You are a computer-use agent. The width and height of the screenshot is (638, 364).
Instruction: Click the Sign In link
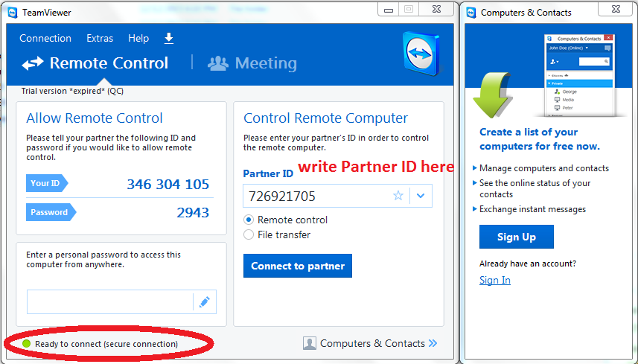pyautogui.click(x=495, y=280)
